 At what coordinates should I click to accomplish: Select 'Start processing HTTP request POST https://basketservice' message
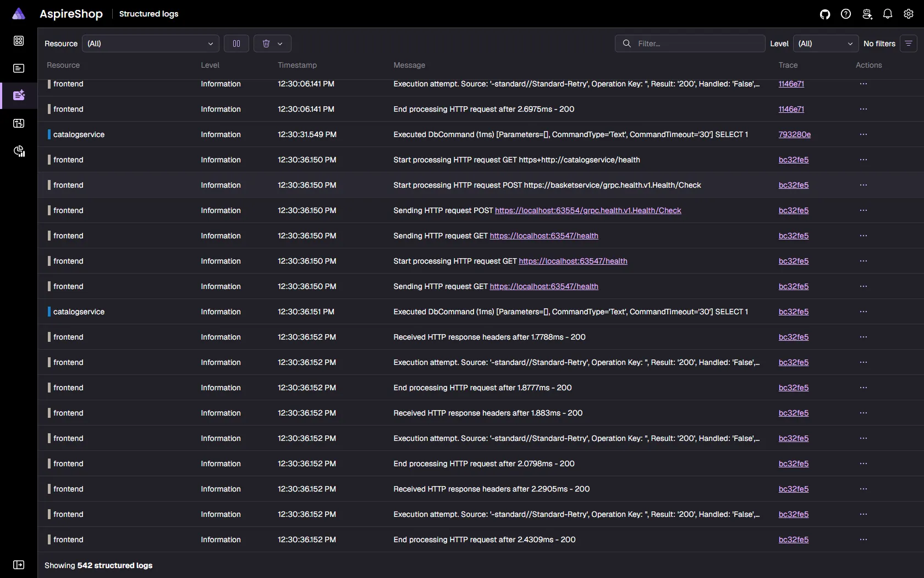[547, 185]
